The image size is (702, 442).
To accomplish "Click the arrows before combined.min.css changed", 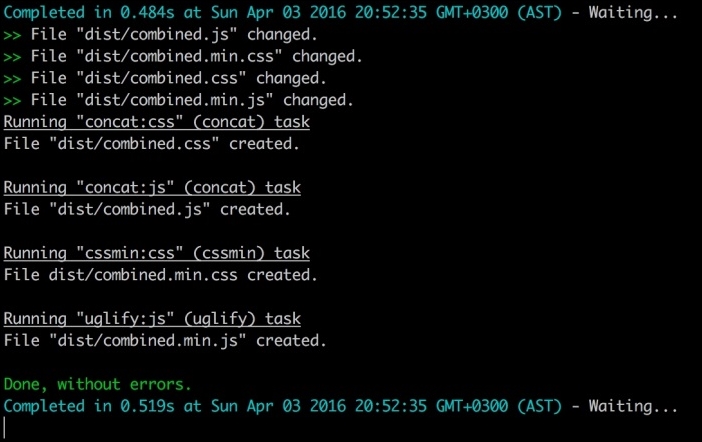I will click(x=13, y=57).
